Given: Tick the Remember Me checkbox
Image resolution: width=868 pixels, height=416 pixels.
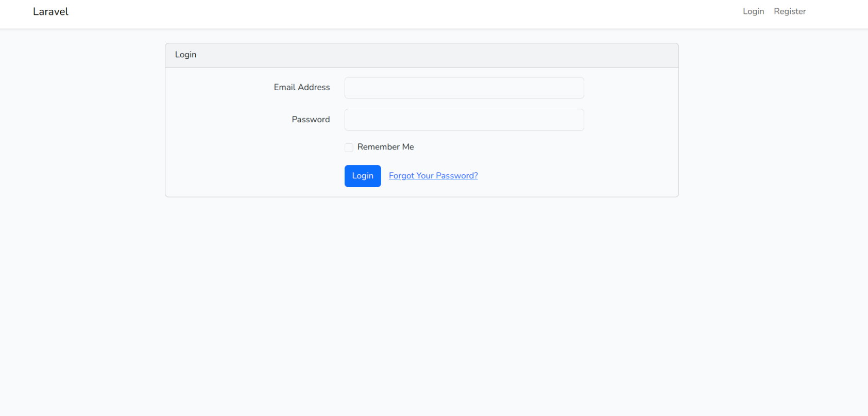Looking at the screenshot, I should 349,147.
